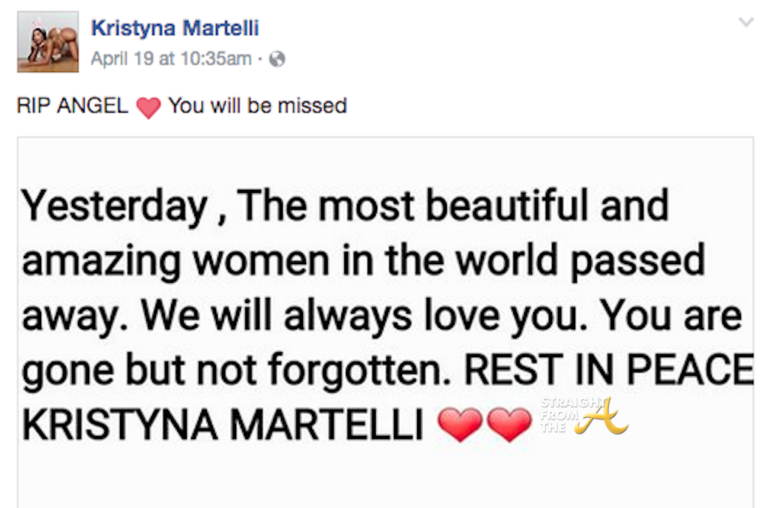Click the RIP ANGEL caption text

coord(72,106)
